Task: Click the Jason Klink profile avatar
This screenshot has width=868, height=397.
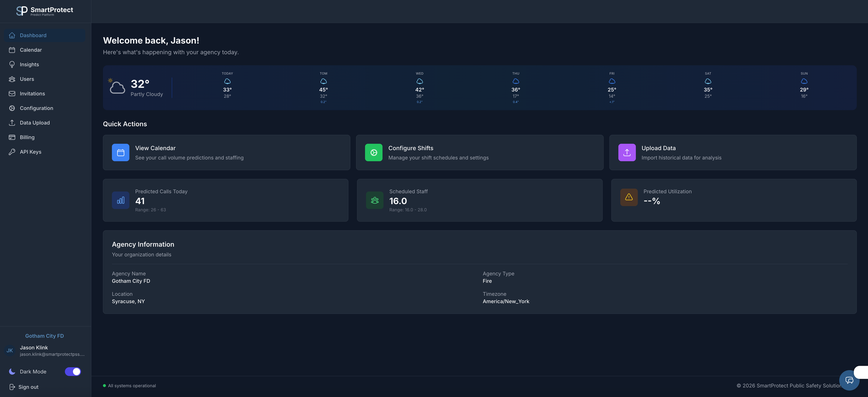Action: click(x=9, y=350)
